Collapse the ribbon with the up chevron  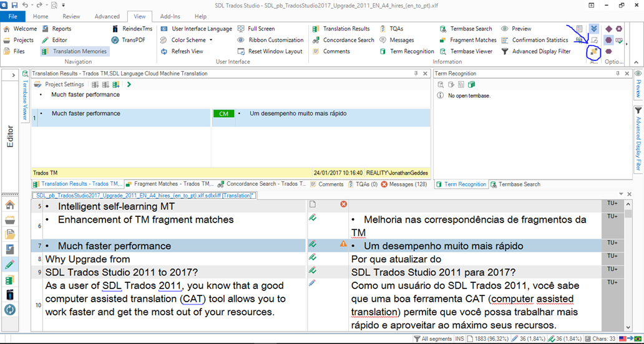point(636,62)
